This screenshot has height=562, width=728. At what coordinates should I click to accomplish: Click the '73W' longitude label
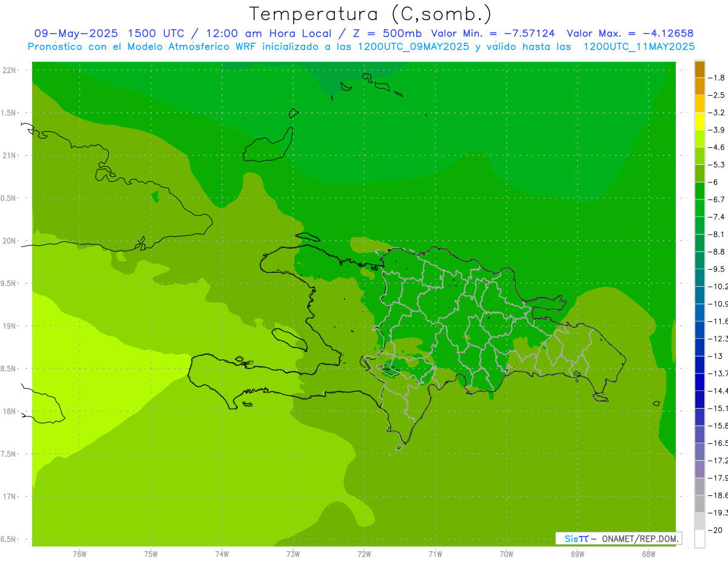(x=293, y=554)
